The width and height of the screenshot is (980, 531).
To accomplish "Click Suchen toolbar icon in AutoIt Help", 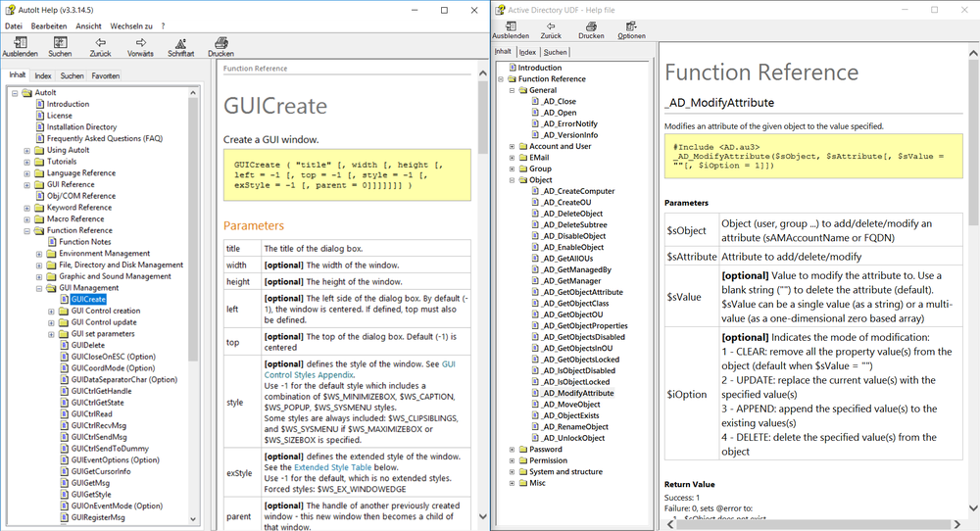I will coord(60,42).
